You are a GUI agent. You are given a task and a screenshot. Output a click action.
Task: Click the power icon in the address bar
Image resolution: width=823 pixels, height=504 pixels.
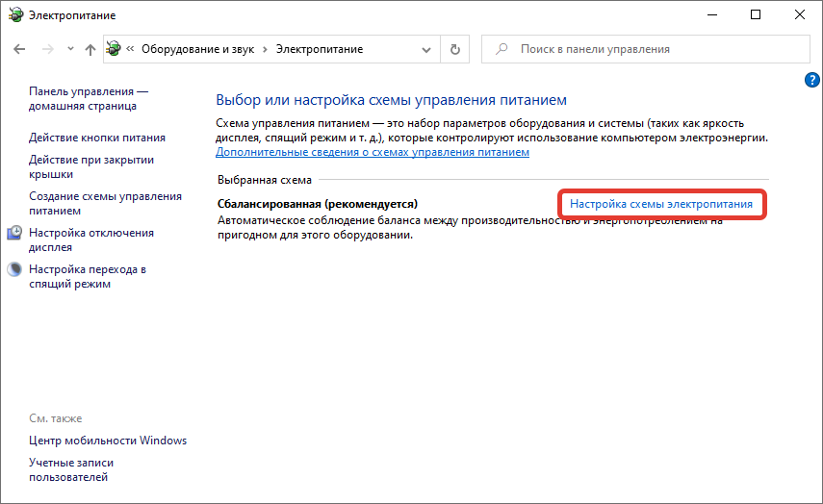(x=115, y=49)
